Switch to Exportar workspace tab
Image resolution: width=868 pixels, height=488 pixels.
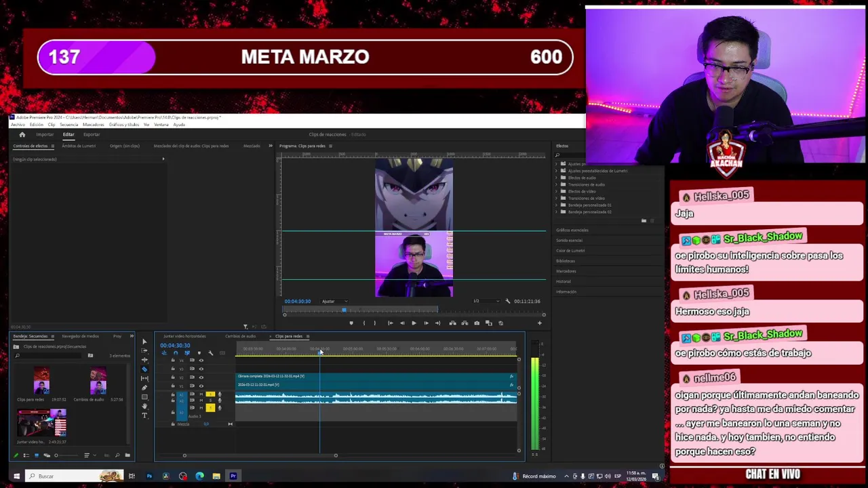tap(91, 134)
